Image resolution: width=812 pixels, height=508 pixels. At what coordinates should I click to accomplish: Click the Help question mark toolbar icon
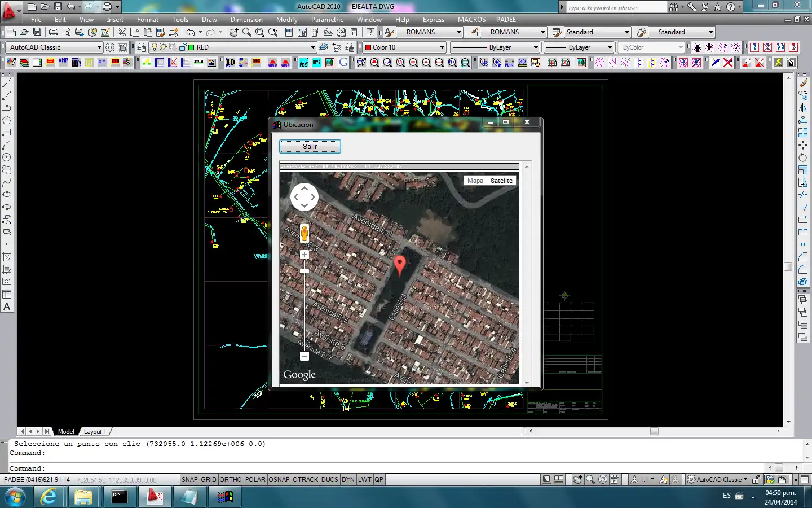pos(370,32)
